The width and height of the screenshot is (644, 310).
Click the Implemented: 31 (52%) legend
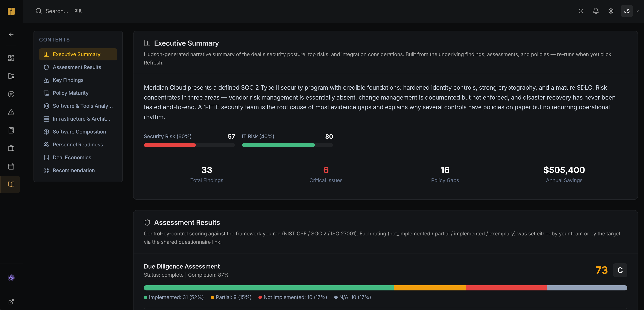(x=174, y=297)
